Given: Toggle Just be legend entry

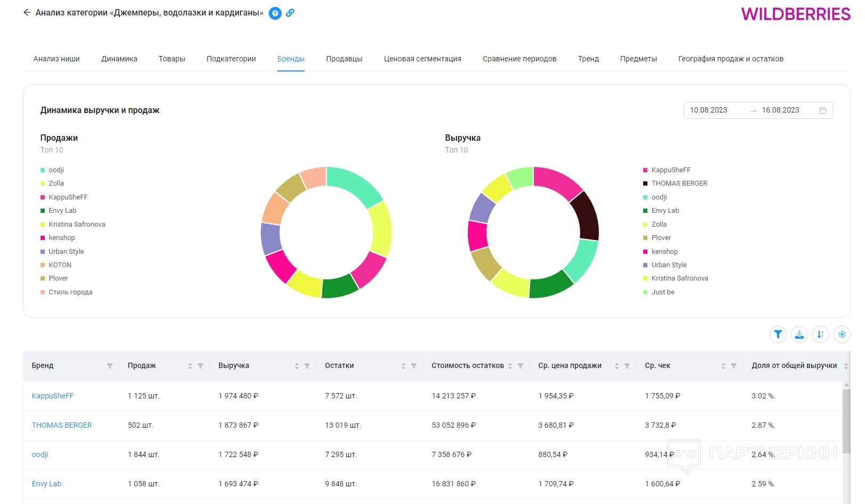Looking at the screenshot, I should (662, 292).
